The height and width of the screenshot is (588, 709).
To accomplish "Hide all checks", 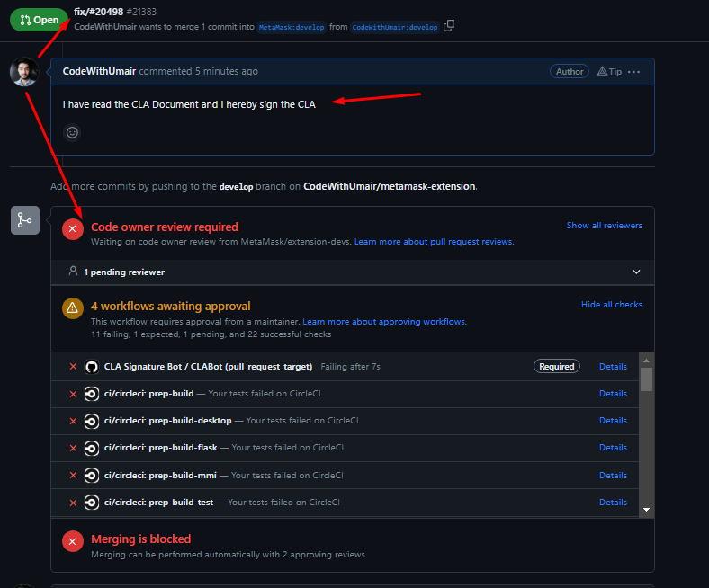I will coord(611,304).
